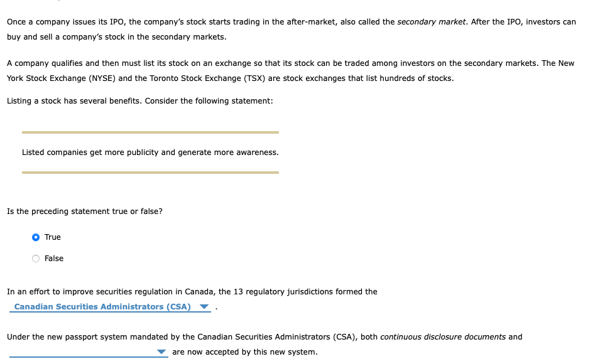Click the True label text
The image size is (593, 364).
coord(52,237)
